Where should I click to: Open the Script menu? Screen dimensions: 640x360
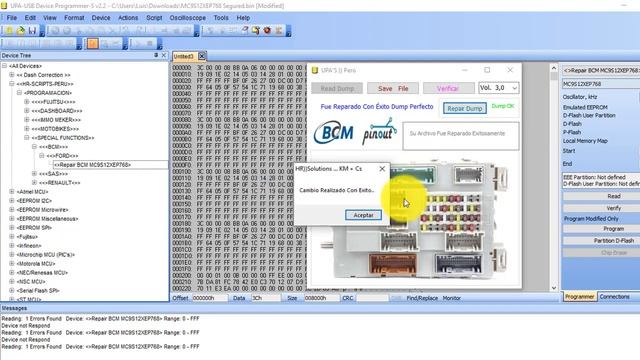pos(154,18)
